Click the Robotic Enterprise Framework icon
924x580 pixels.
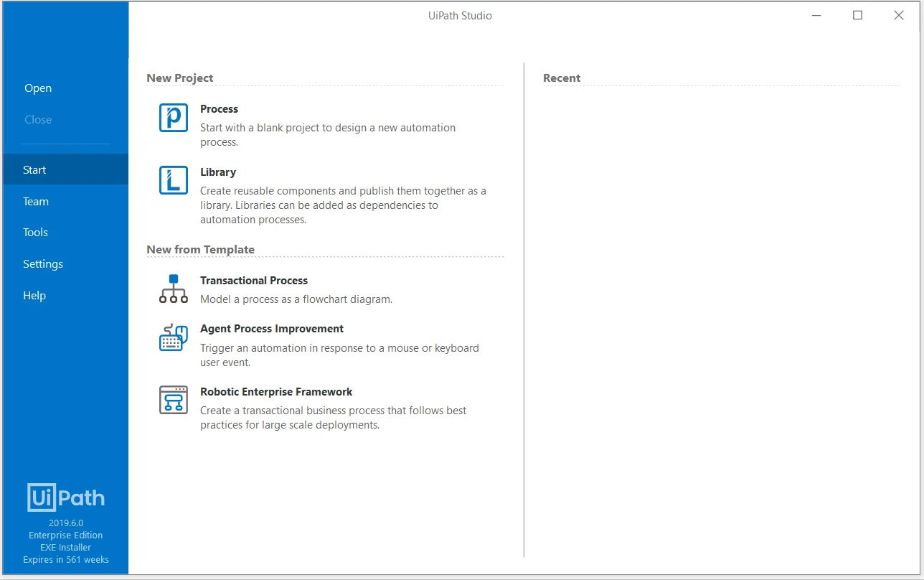[173, 400]
